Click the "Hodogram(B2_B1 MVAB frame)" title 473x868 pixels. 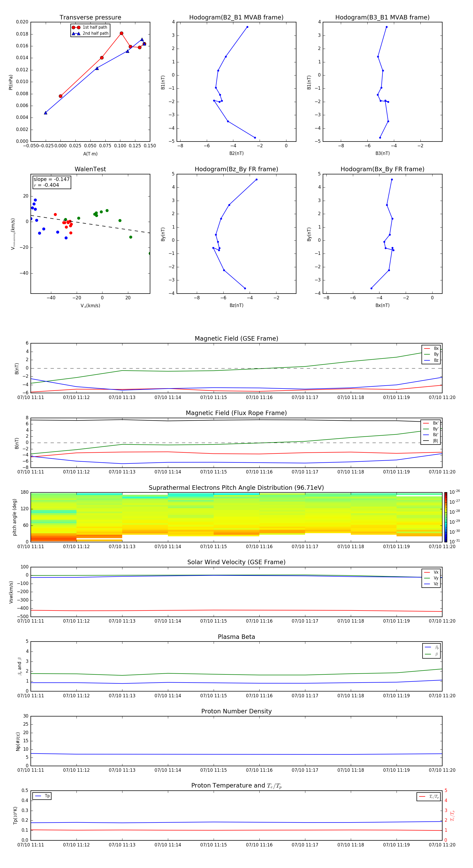(x=236, y=18)
